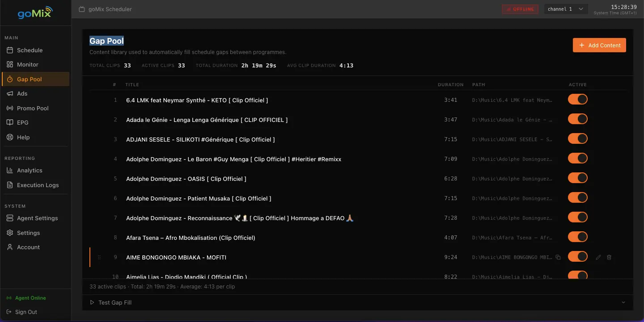
Task: Open Agent Settings
Action: [x=35, y=218]
